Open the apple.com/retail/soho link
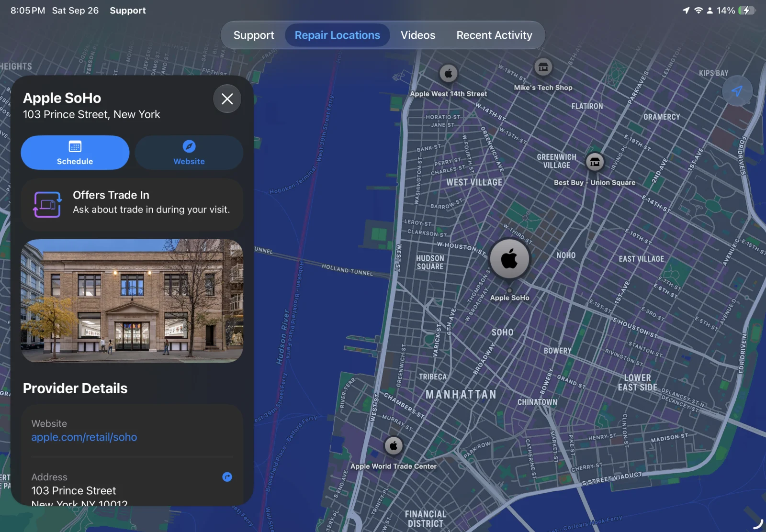 pos(84,437)
